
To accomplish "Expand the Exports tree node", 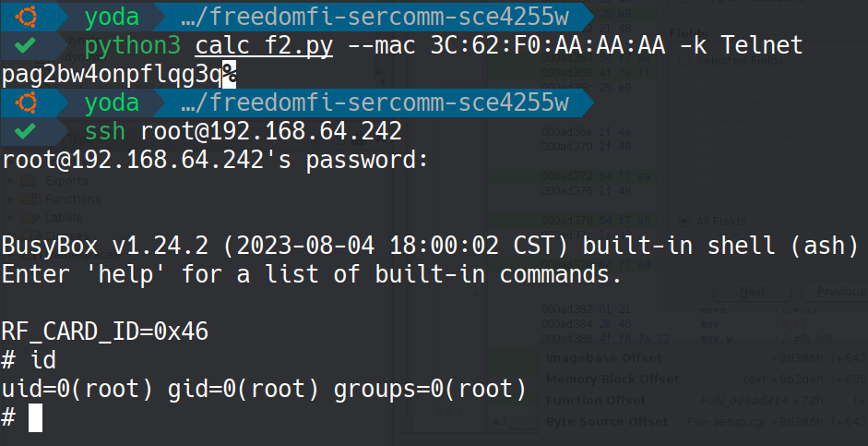I will pos(11,181).
